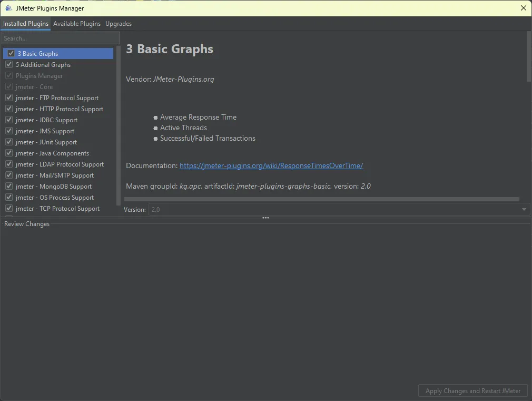Viewport: 532px width, 401px height.
Task: Open the Available Plugins tab
Action: (77, 24)
